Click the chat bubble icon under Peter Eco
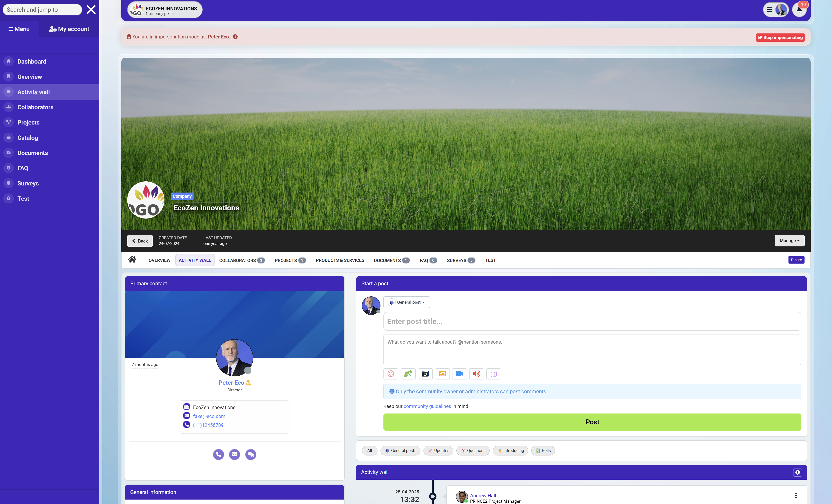 [x=251, y=454]
